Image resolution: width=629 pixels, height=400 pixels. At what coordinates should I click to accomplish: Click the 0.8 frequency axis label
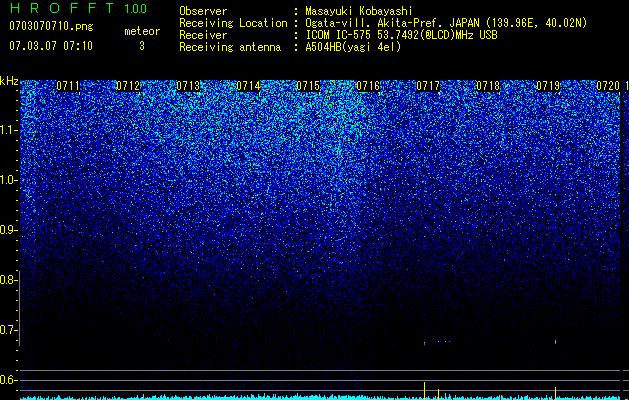pos(9,280)
